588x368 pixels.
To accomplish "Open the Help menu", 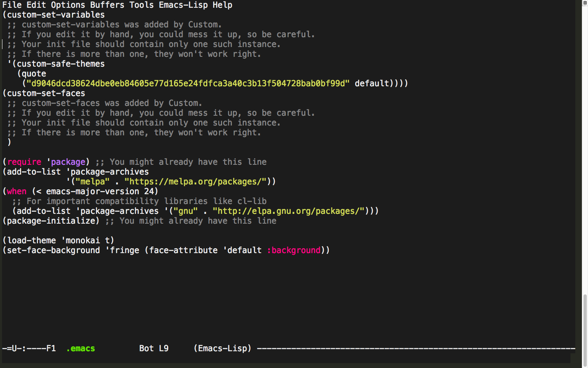I will pos(222,5).
